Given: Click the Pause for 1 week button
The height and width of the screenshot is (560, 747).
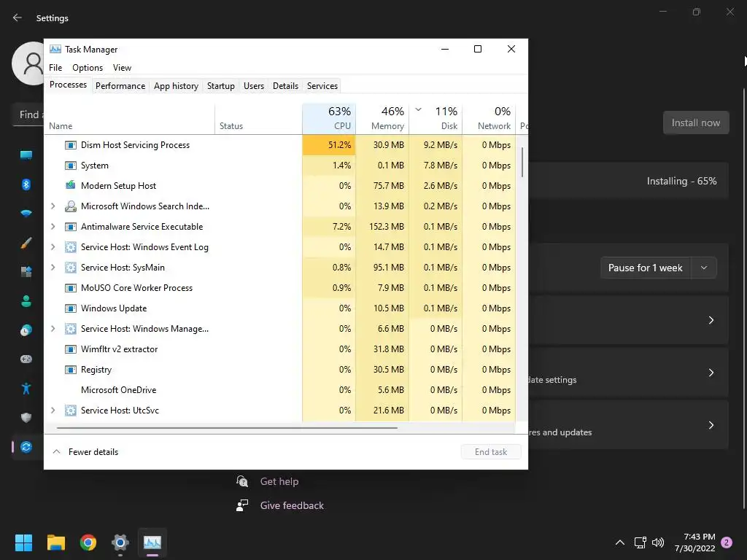Looking at the screenshot, I should [x=646, y=268].
